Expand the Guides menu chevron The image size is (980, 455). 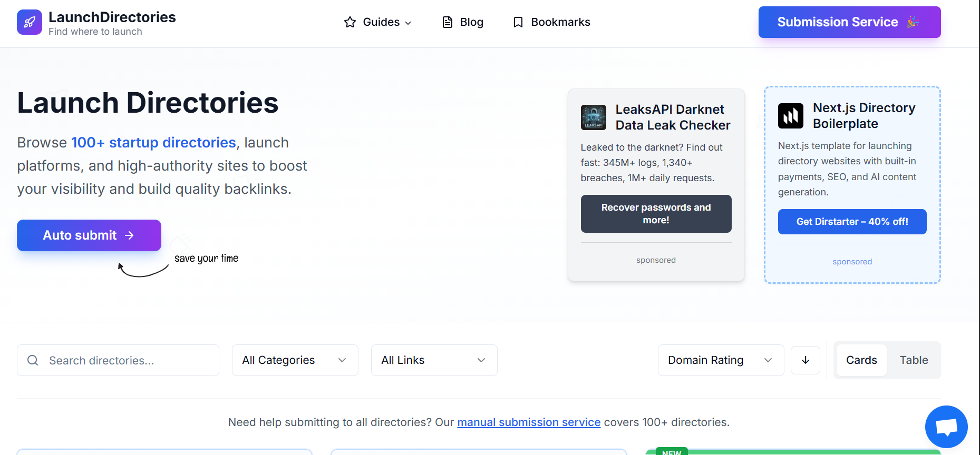click(409, 23)
